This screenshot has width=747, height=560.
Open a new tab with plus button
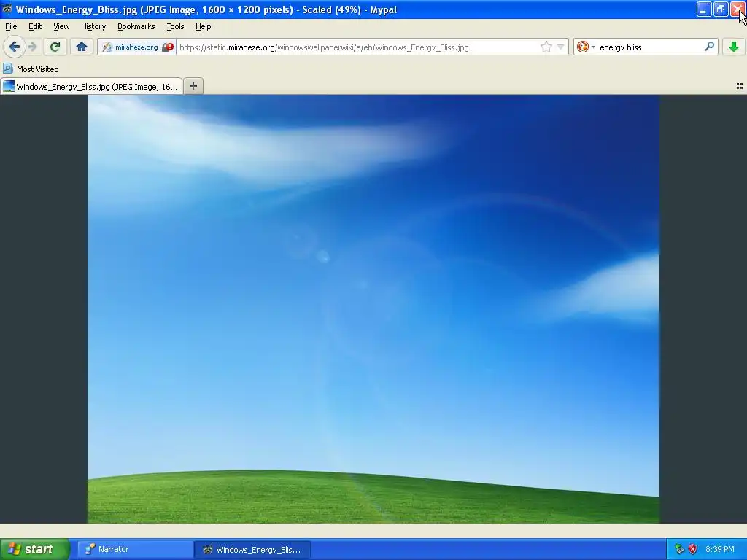pyautogui.click(x=193, y=86)
